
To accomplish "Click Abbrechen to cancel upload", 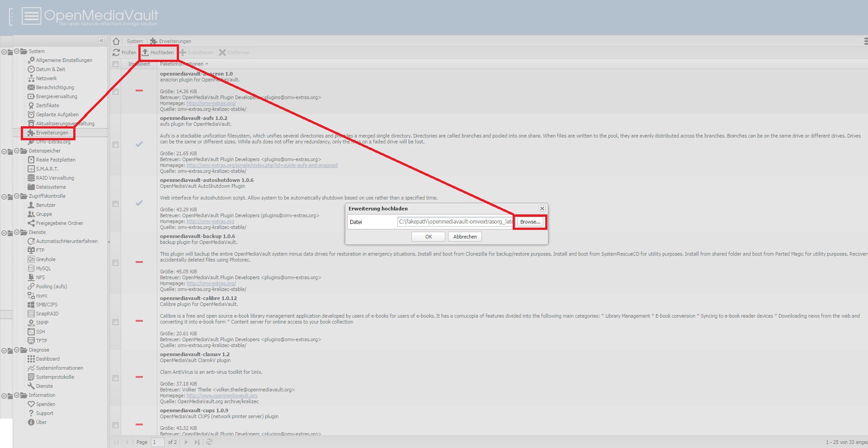I will pos(465,237).
